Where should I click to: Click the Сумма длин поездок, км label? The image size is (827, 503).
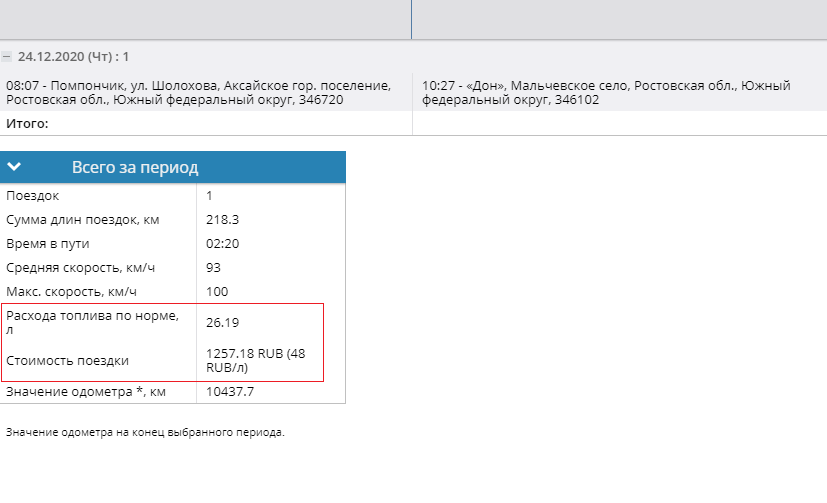pos(83,219)
